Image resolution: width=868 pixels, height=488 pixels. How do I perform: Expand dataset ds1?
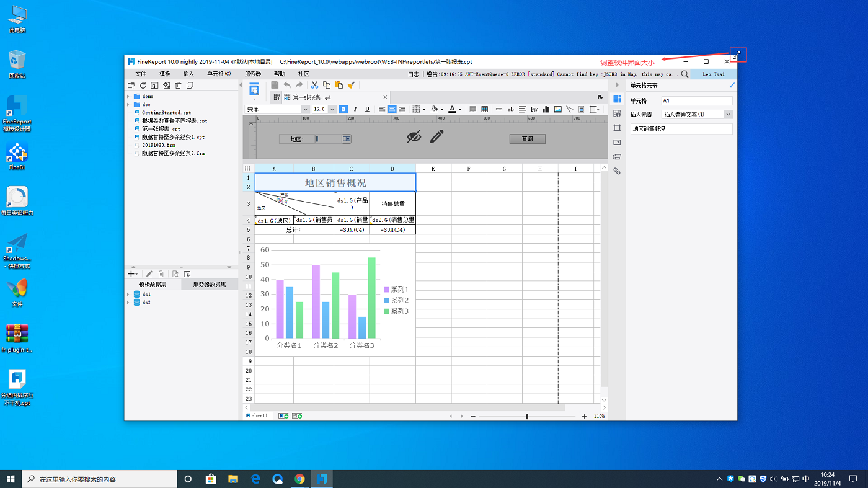pos(128,295)
